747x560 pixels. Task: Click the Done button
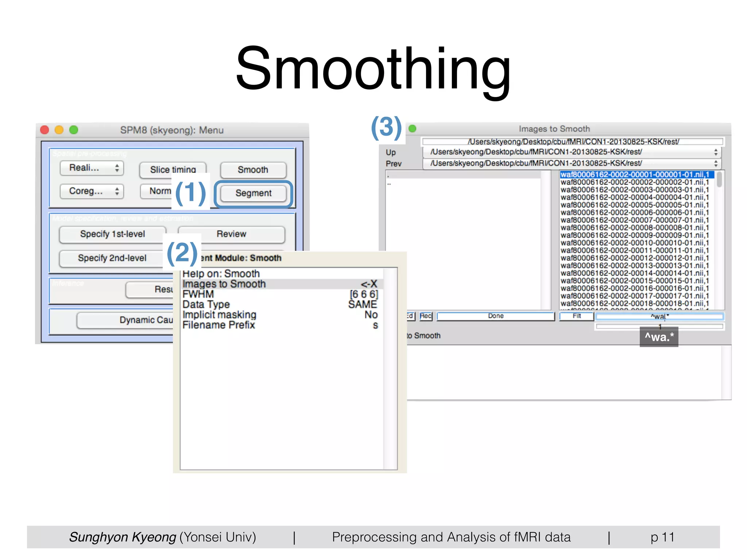496,316
